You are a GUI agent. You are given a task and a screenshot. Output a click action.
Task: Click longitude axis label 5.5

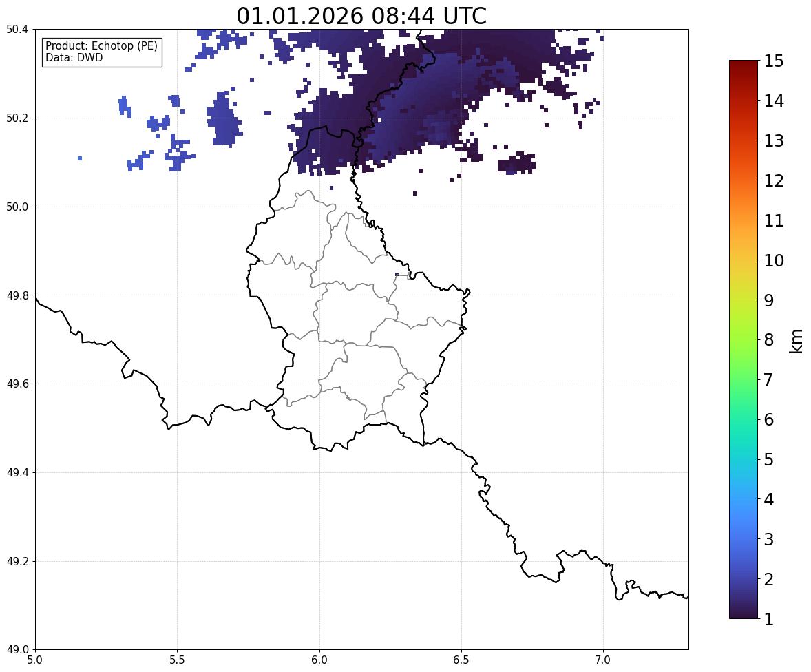(178, 660)
